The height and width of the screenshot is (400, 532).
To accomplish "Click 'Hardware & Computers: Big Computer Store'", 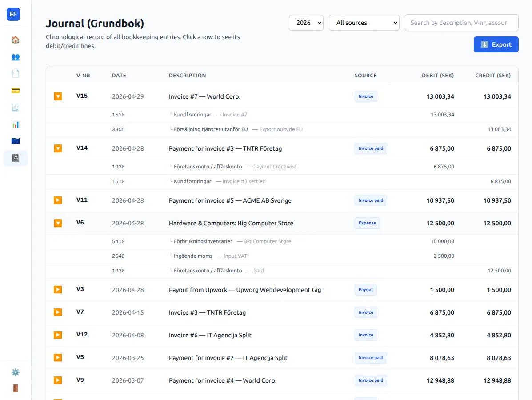I will click(231, 223).
